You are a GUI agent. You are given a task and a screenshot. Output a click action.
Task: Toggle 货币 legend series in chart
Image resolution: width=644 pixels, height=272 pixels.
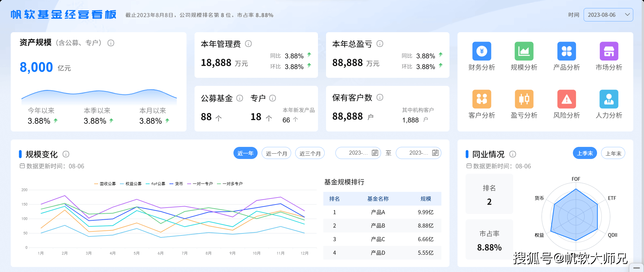(176, 184)
